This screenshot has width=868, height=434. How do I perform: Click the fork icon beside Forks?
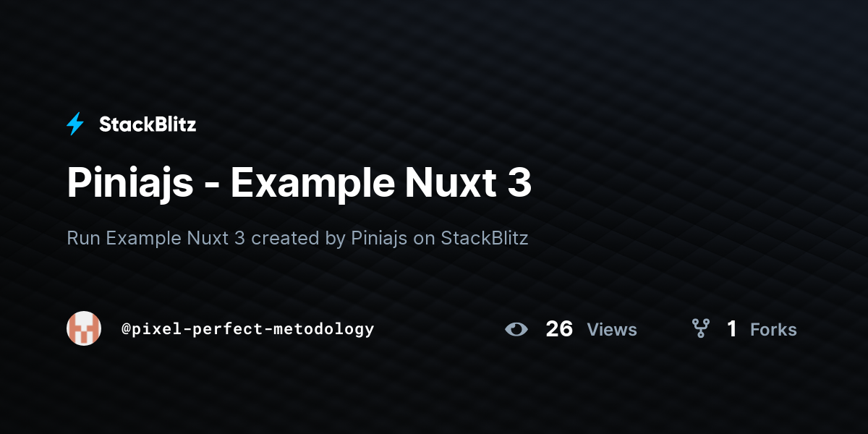(x=700, y=329)
